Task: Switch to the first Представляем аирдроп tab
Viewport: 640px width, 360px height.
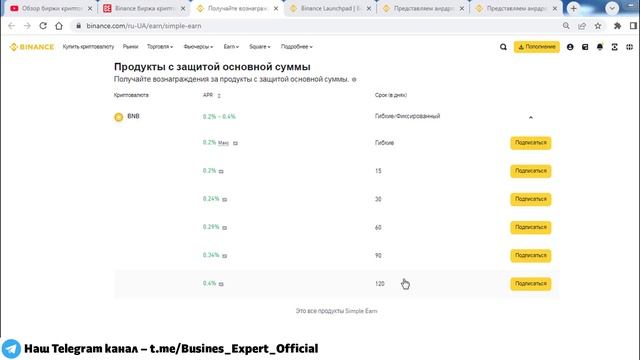Action: pos(422,8)
